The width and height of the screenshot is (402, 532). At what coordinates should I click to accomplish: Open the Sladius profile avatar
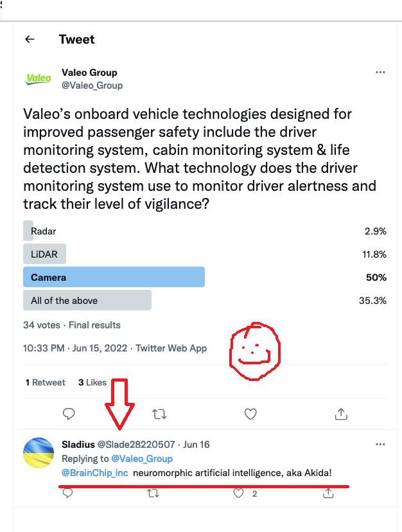tap(38, 453)
